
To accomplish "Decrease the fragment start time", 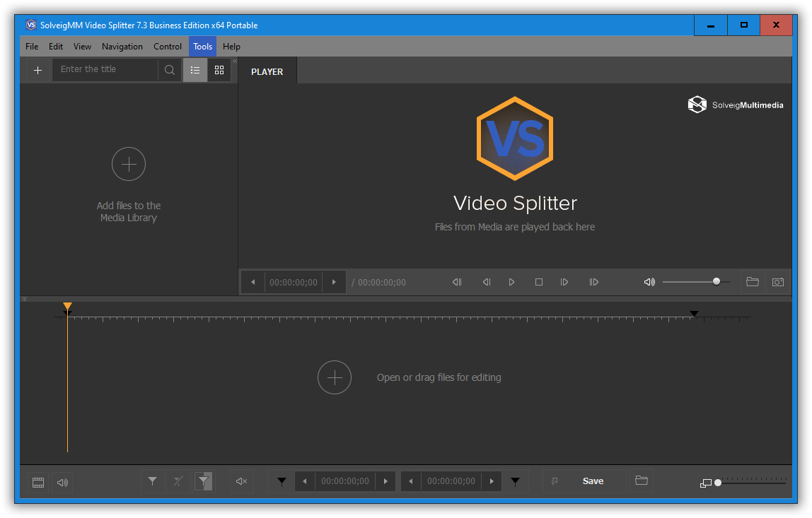I will pos(304,481).
